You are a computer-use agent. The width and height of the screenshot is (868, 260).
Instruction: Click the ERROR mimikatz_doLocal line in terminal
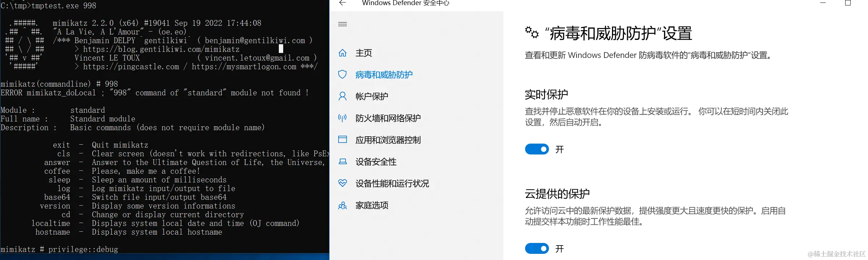click(155, 93)
